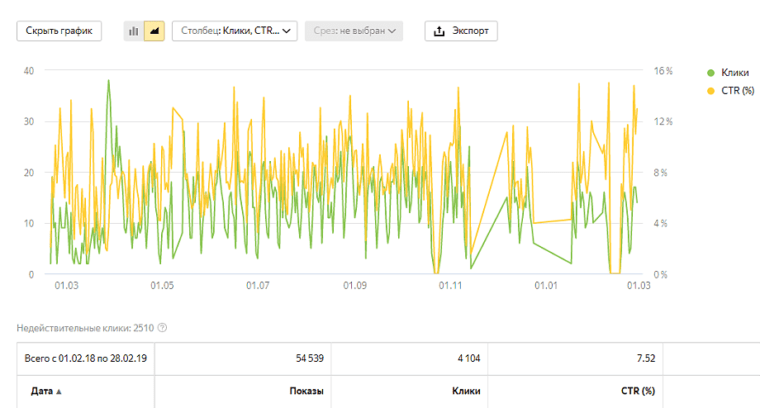This screenshot has width=760, height=408.
Task: Click the 'Экспорт' button
Action: pyautogui.click(x=461, y=31)
